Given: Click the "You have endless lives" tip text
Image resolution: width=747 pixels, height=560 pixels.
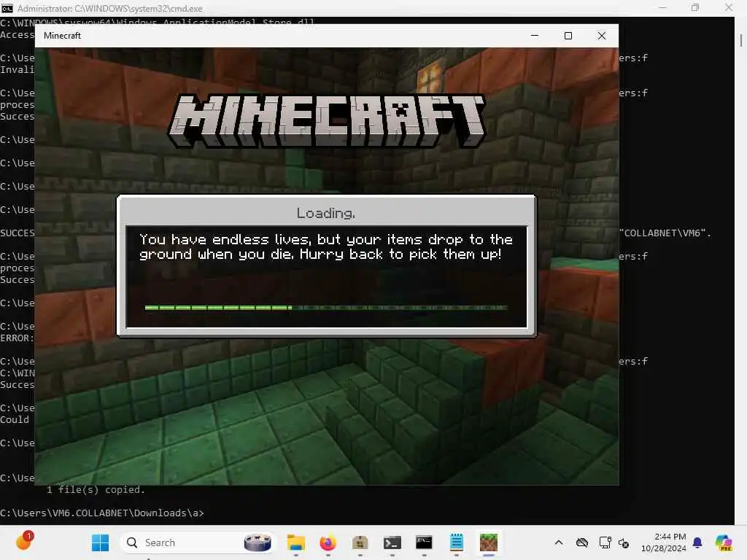Looking at the screenshot, I should 326,246.
